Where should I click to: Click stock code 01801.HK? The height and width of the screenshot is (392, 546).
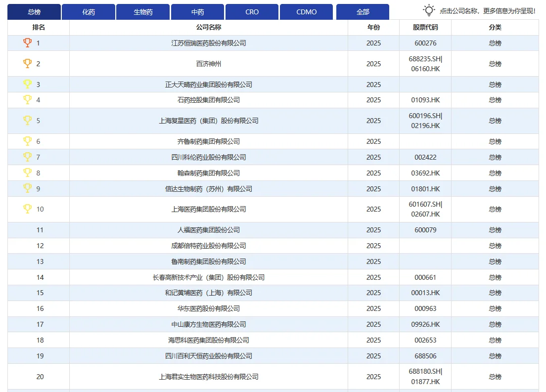(425, 189)
